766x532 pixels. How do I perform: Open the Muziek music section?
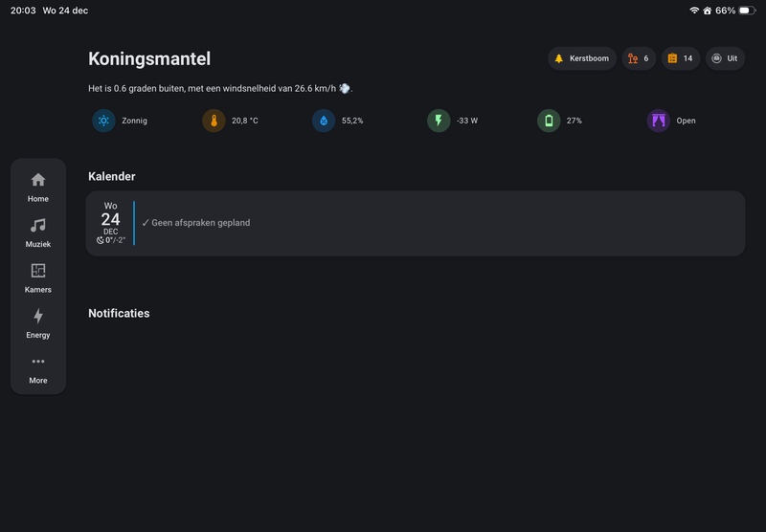point(38,232)
